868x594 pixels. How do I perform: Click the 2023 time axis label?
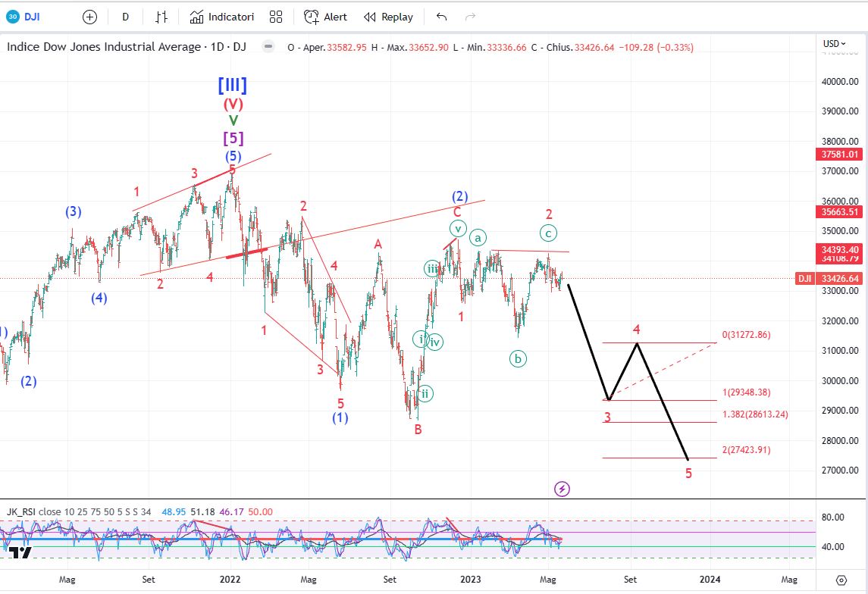pos(471,580)
